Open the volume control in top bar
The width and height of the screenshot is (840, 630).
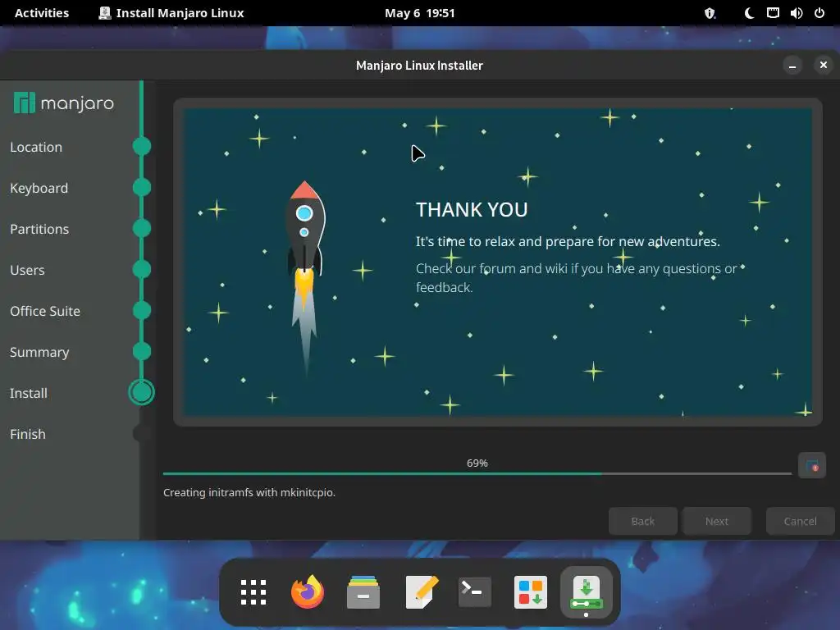pos(796,13)
